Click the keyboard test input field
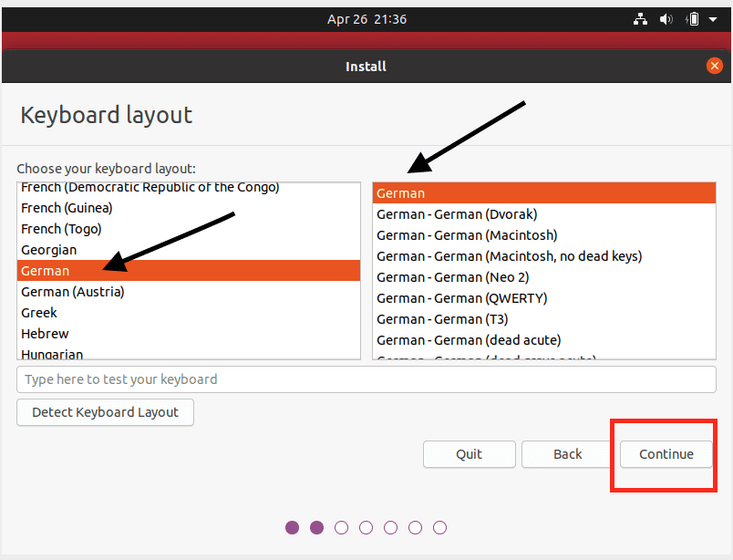Viewport: 733px width, 560px height. (x=366, y=379)
